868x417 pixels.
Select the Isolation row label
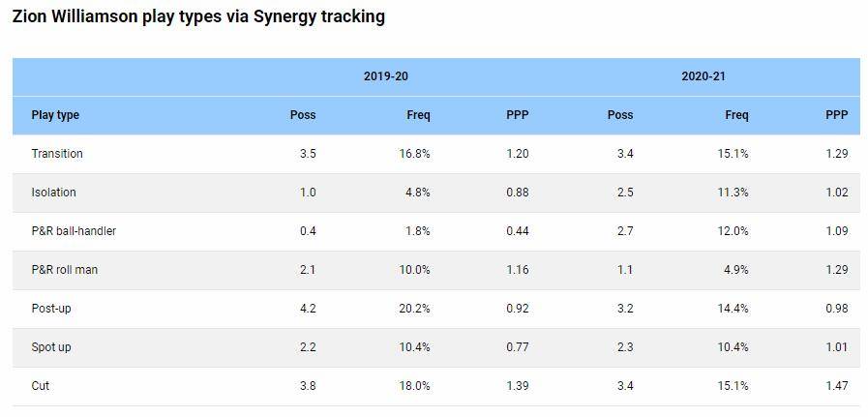tap(53, 193)
